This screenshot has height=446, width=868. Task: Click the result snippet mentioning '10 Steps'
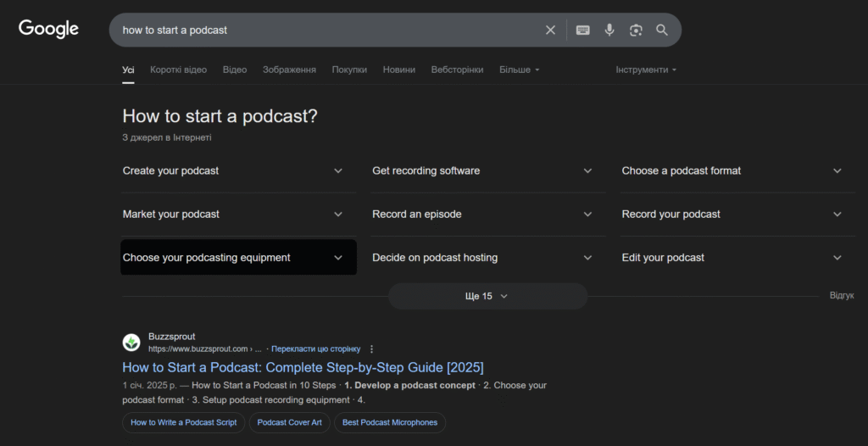[x=334, y=393]
